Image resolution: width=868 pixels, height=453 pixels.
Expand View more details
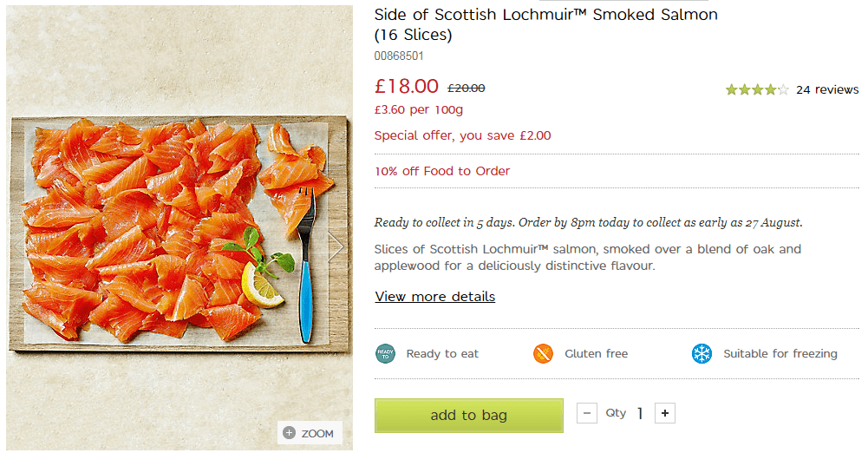[434, 297]
